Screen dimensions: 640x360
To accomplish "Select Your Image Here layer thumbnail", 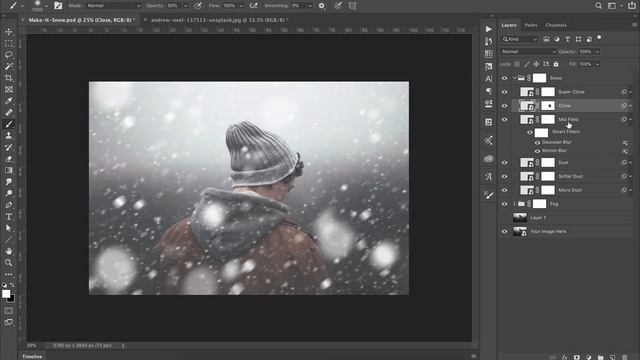I will click(x=520, y=231).
